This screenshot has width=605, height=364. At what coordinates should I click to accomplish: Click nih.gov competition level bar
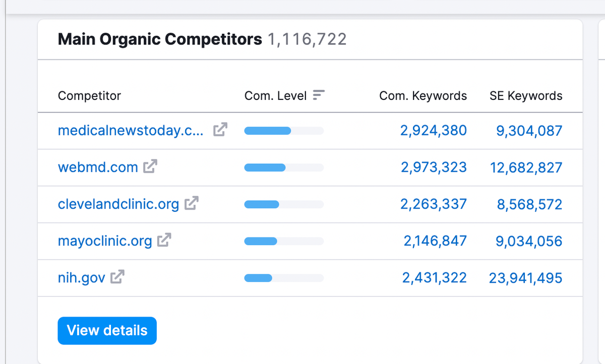pos(284,278)
